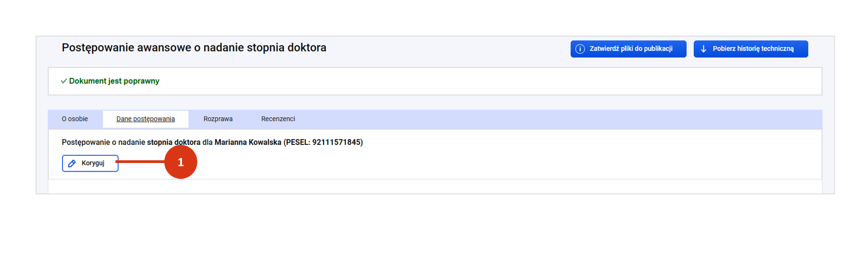Click the info icon on Zatwierdź button
The image size is (868, 278).
click(580, 49)
